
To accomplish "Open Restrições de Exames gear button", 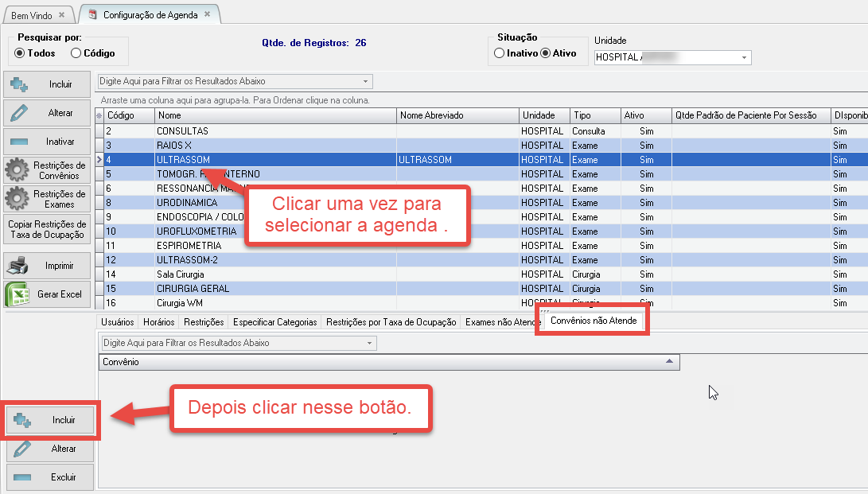I will tap(46, 199).
